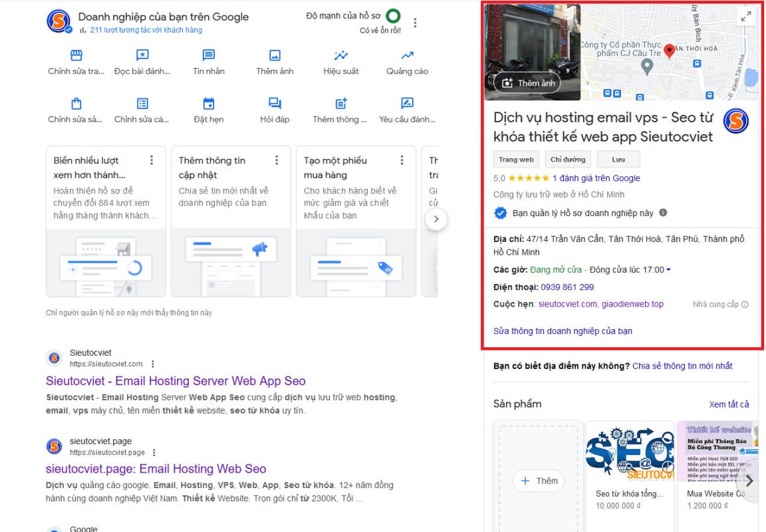Open three-dot menu beside sieutocviet.com result
Screen dimensions: 766x532
[x=153, y=364]
